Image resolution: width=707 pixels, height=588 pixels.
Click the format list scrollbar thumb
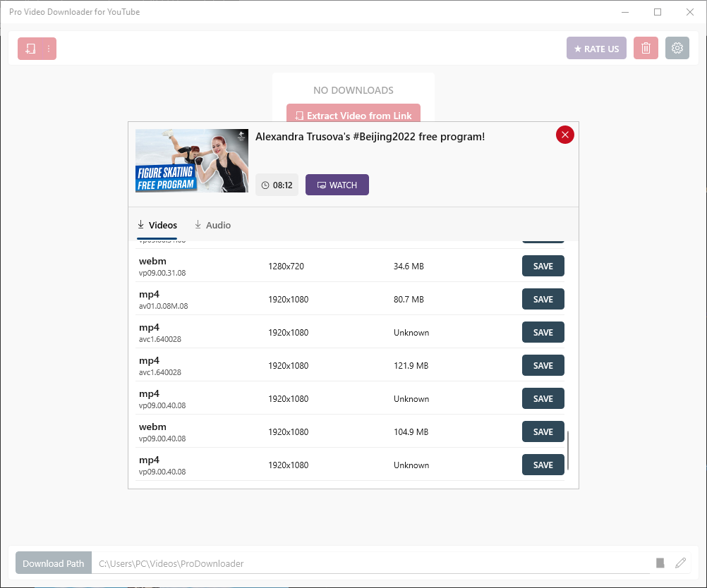568,451
